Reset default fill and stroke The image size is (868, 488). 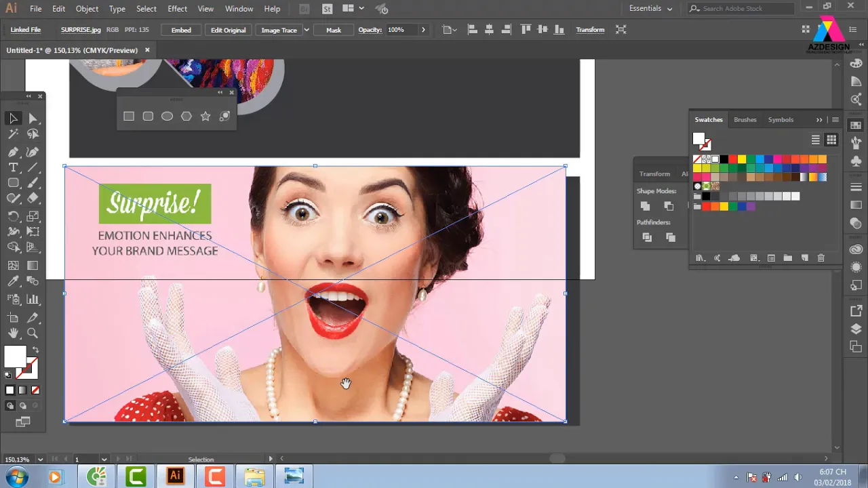[8, 375]
